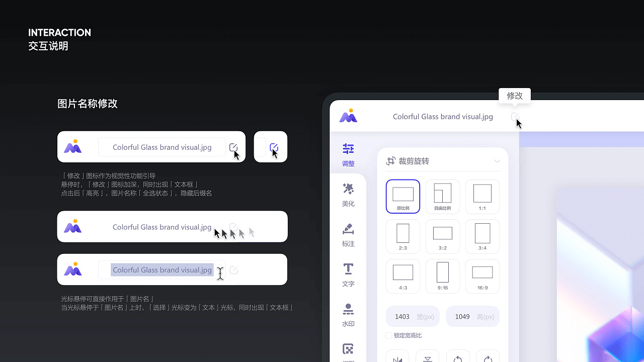Open the 美化 beautify tab
This screenshot has width=644, height=362.
[348, 195]
